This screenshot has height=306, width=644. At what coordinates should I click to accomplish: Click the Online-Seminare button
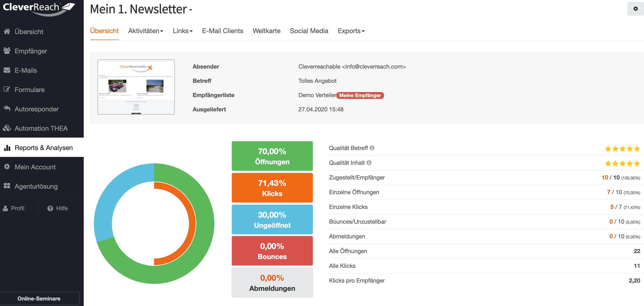pos(39,298)
